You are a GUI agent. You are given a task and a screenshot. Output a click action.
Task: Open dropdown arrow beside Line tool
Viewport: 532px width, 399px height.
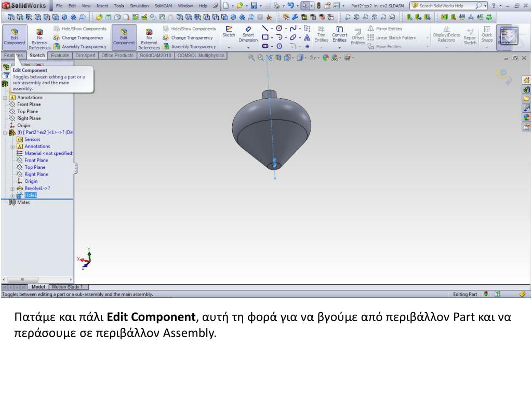tap(272, 29)
